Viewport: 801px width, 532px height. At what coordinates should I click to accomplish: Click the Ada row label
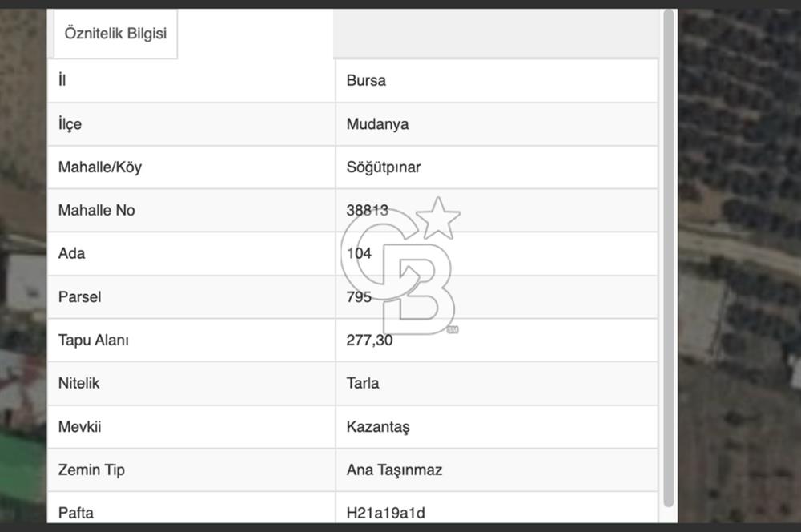click(71, 254)
